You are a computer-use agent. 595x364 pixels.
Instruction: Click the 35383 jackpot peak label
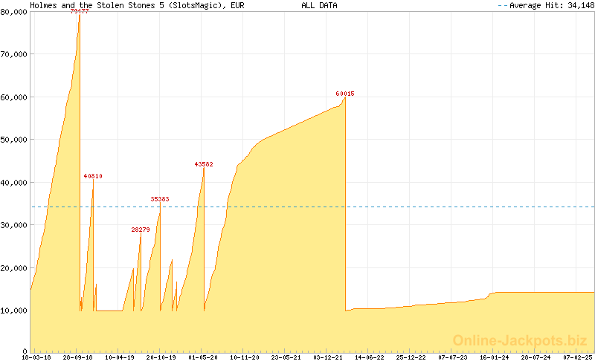[x=160, y=199]
